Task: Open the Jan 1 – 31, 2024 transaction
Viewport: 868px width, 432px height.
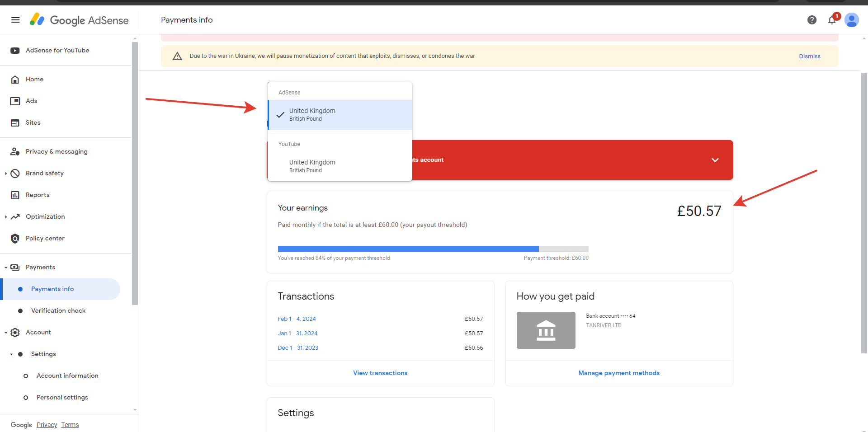Action: tap(297, 333)
